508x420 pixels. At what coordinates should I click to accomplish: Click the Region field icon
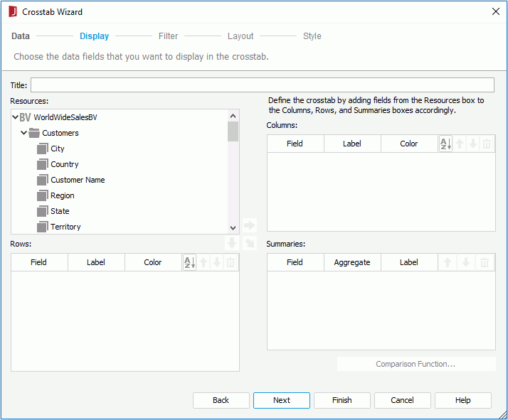coord(43,195)
